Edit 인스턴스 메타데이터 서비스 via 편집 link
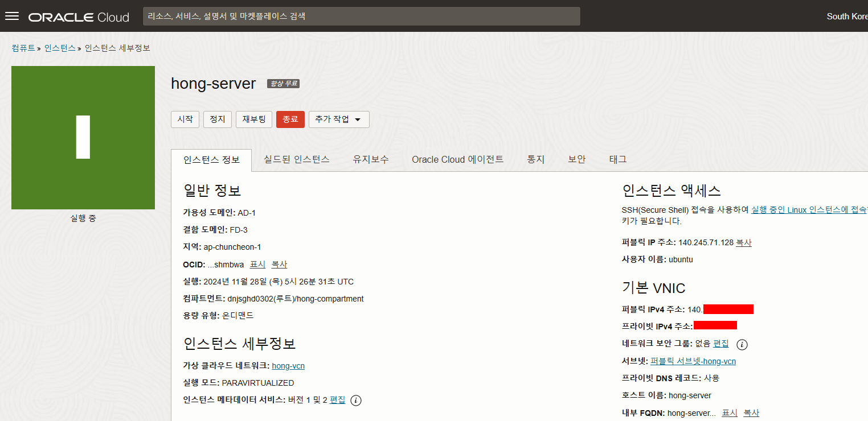 [x=338, y=400]
